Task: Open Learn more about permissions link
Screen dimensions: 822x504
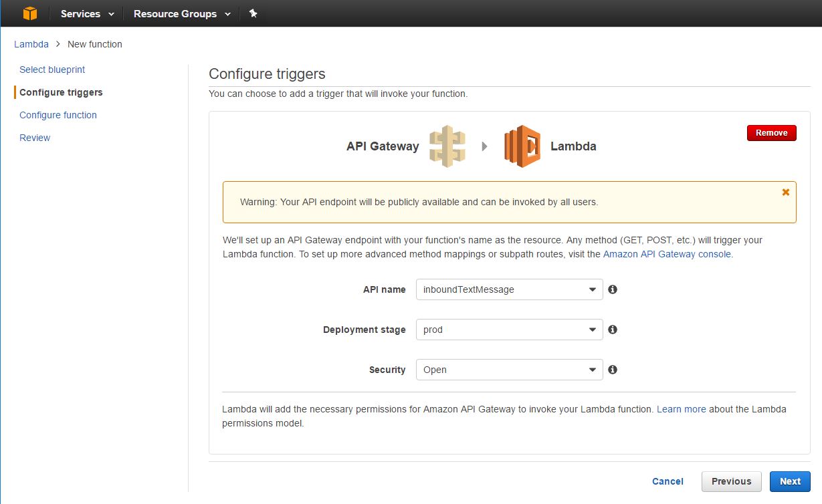Action: click(681, 409)
